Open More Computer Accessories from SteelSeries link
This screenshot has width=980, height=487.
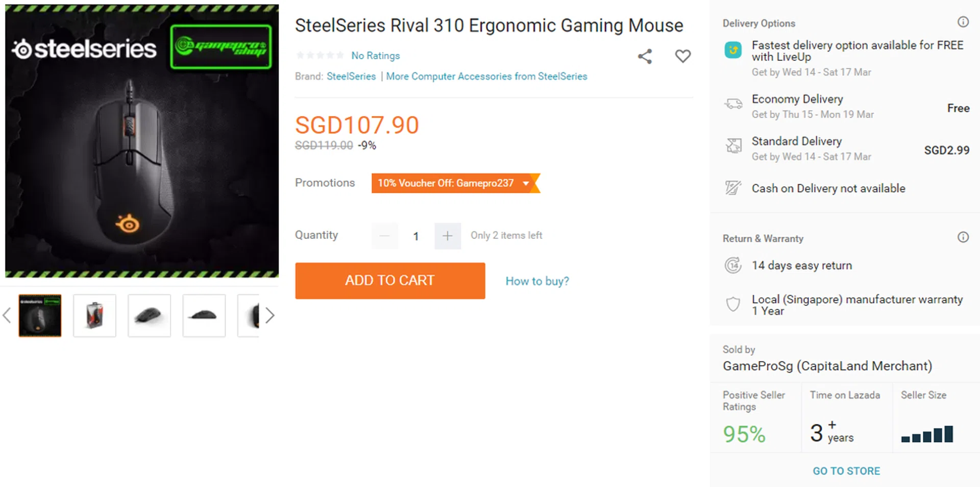(486, 77)
